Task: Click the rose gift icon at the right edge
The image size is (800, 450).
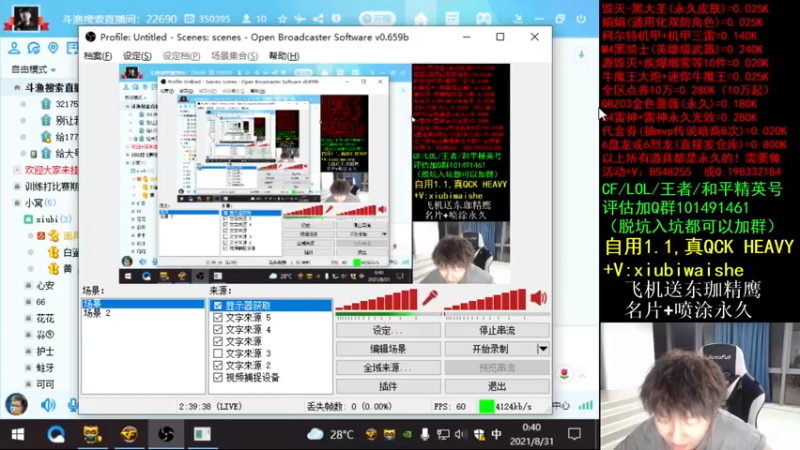Action: (x=564, y=373)
